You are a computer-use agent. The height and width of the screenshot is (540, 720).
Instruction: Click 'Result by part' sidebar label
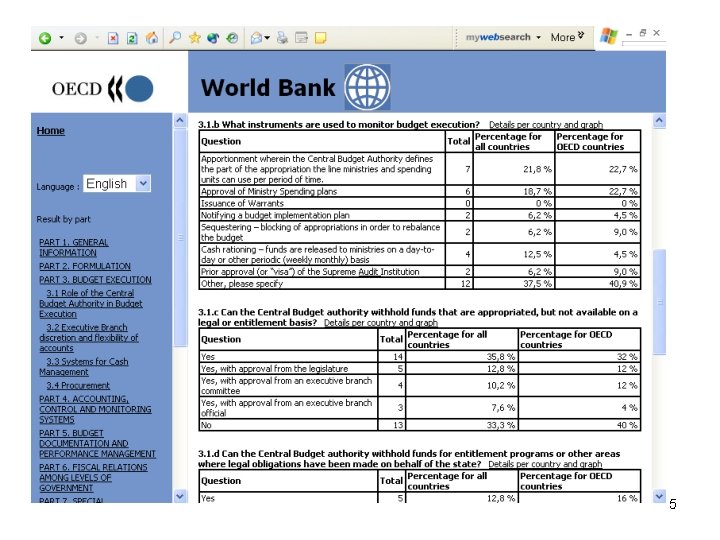[x=63, y=219]
